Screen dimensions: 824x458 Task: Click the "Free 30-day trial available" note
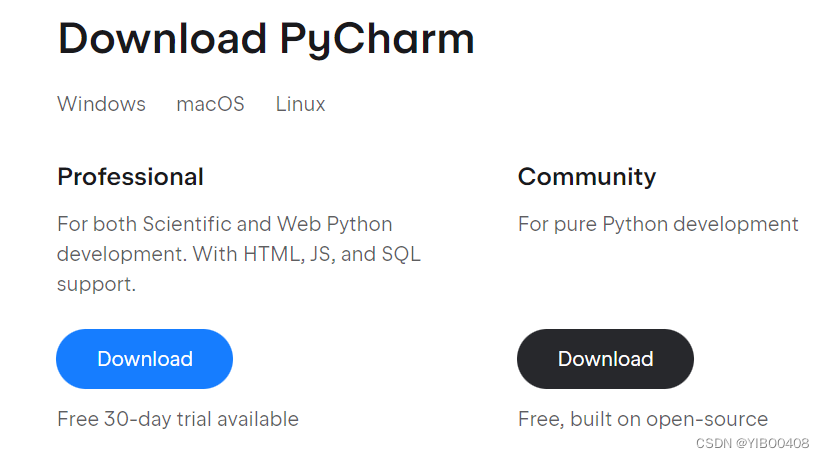(x=178, y=419)
